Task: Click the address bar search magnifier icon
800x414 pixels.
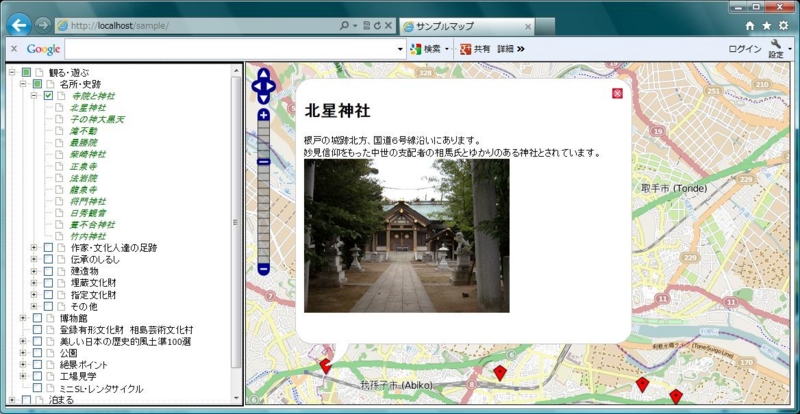Action: [x=345, y=26]
